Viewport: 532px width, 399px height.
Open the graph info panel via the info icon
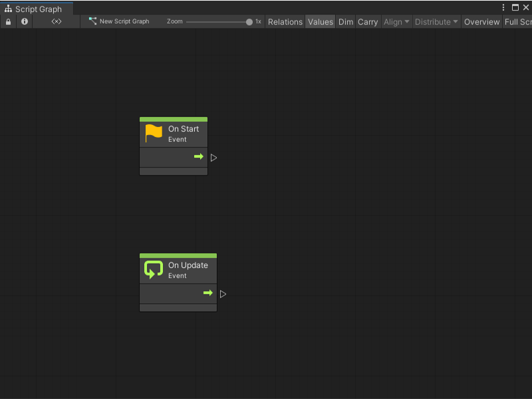(24, 21)
